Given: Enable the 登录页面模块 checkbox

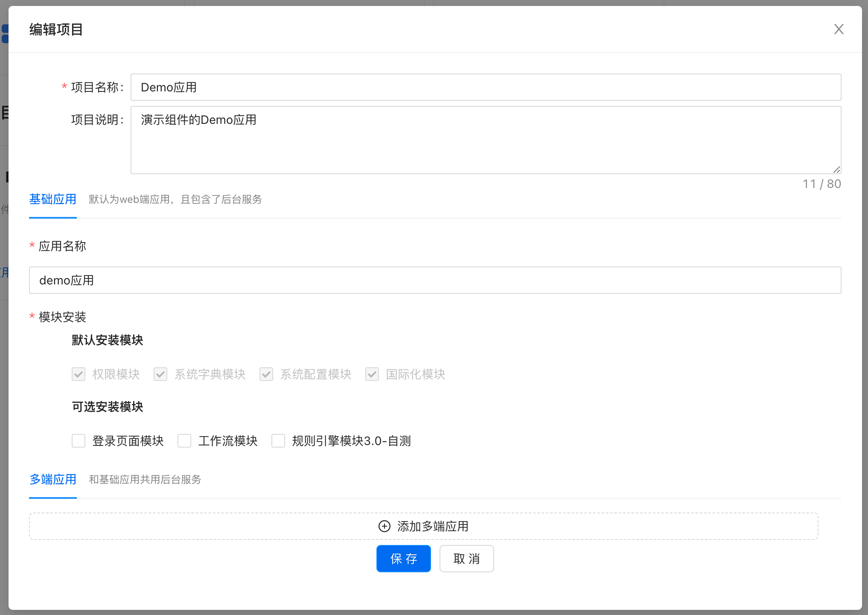Looking at the screenshot, I should click(x=79, y=441).
